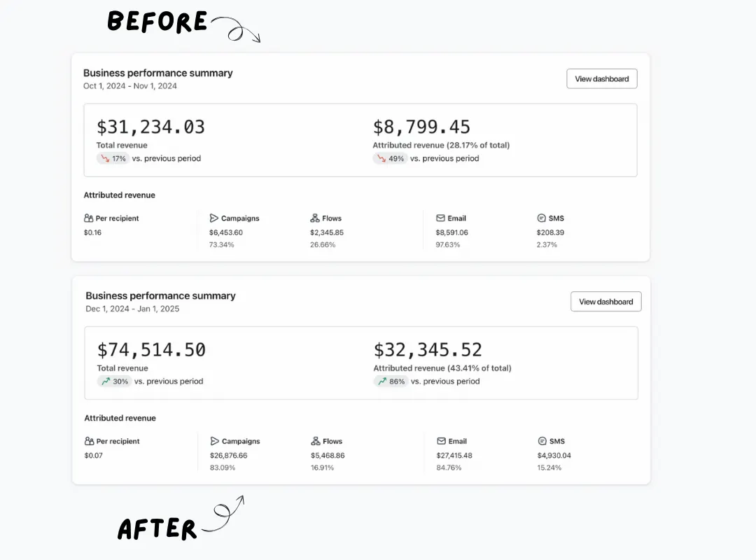The width and height of the screenshot is (756, 560).
Task: Click Campaigns arrow icon in Dec–Jan summary
Action: [215, 441]
